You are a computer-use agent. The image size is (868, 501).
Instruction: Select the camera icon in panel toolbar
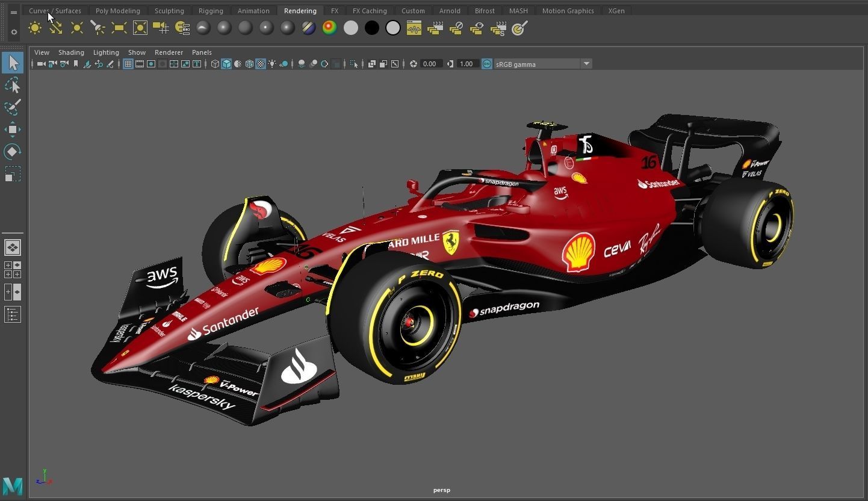pyautogui.click(x=41, y=64)
